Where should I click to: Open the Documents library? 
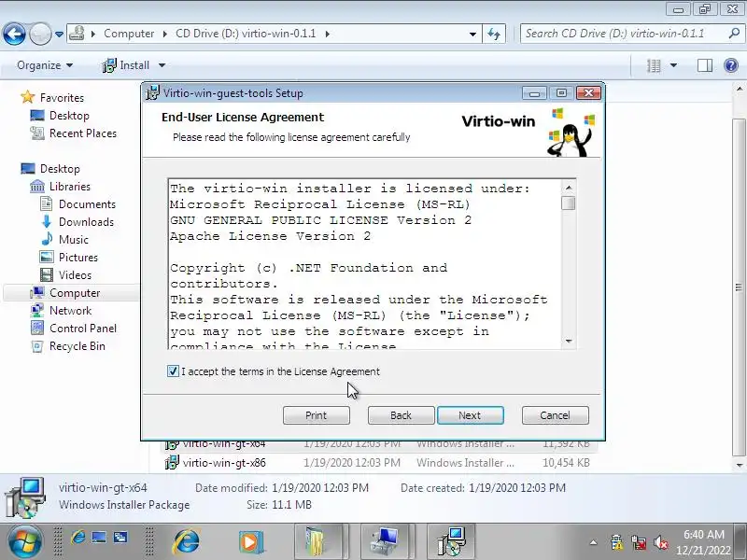click(x=87, y=204)
